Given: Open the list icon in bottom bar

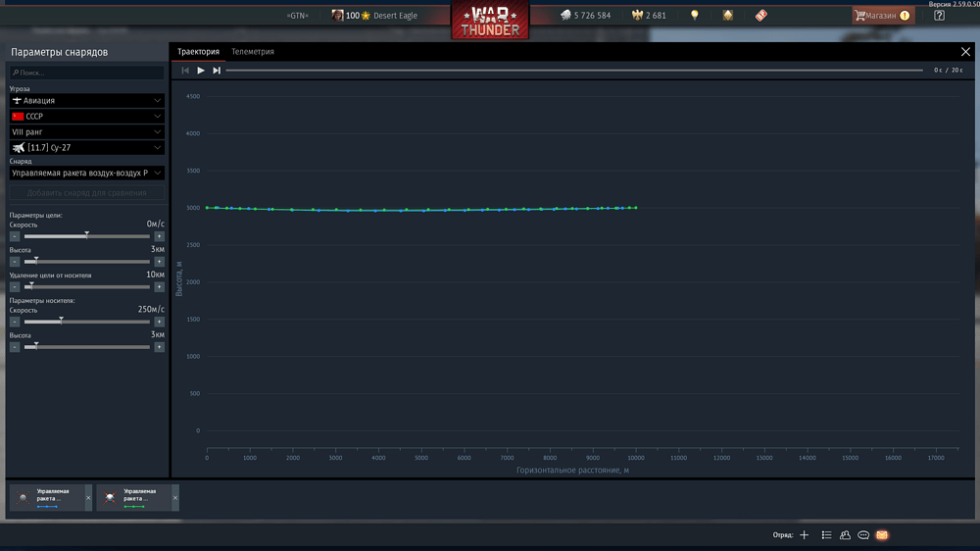Looking at the screenshot, I should click(x=826, y=534).
